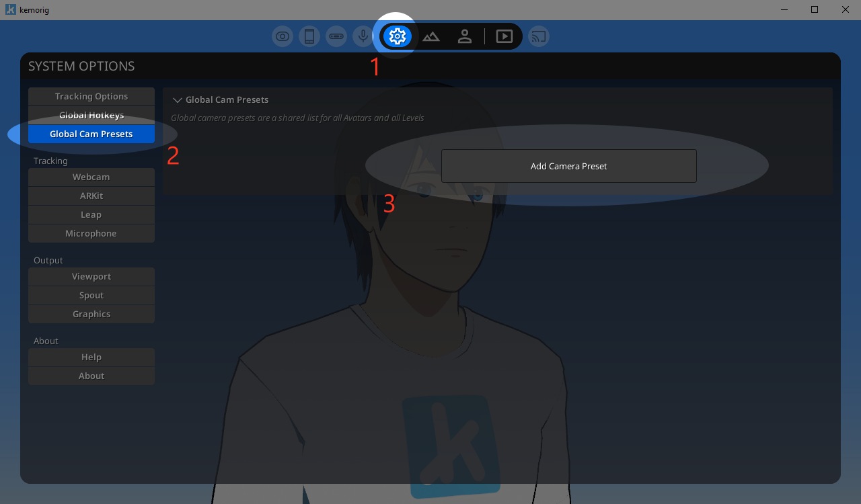
Task: Open the Help page
Action: [x=91, y=357]
